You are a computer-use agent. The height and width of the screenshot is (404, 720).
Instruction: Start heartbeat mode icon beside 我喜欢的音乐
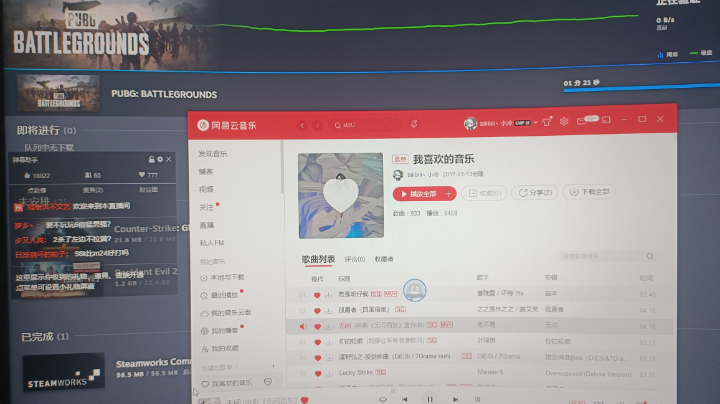point(268,382)
